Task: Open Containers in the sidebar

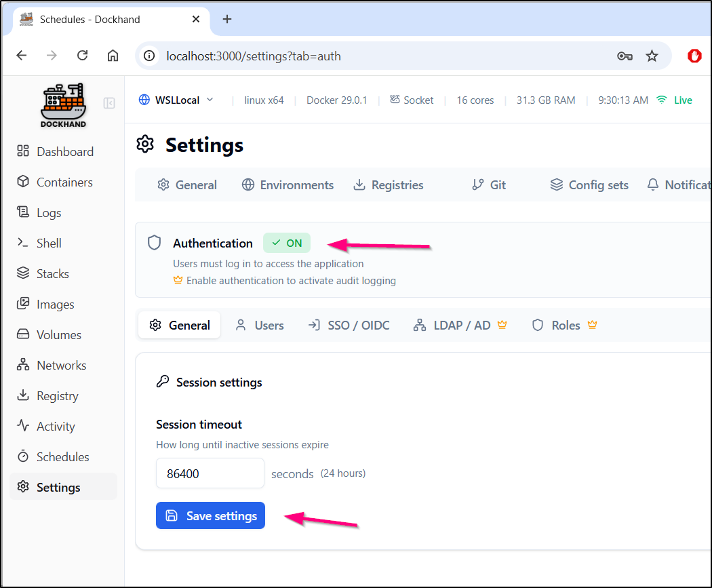Action: pos(64,182)
